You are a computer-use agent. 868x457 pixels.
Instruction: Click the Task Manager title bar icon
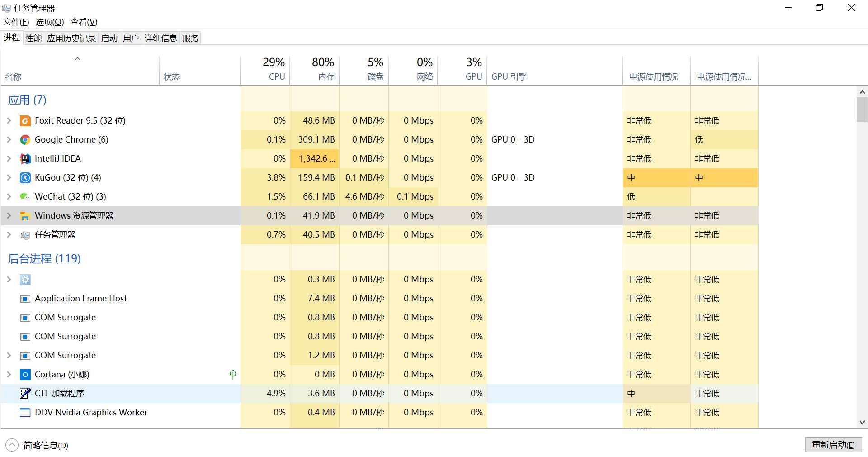tap(6, 8)
